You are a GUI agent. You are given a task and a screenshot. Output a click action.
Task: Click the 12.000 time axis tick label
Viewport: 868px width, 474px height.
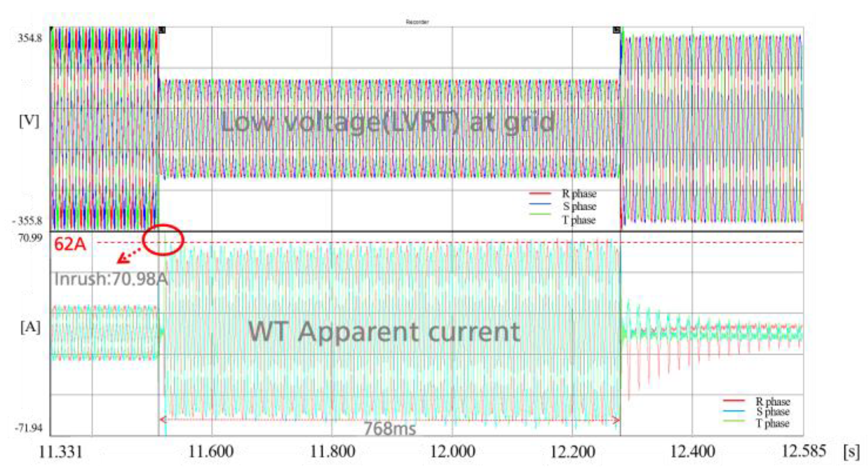(453, 452)
